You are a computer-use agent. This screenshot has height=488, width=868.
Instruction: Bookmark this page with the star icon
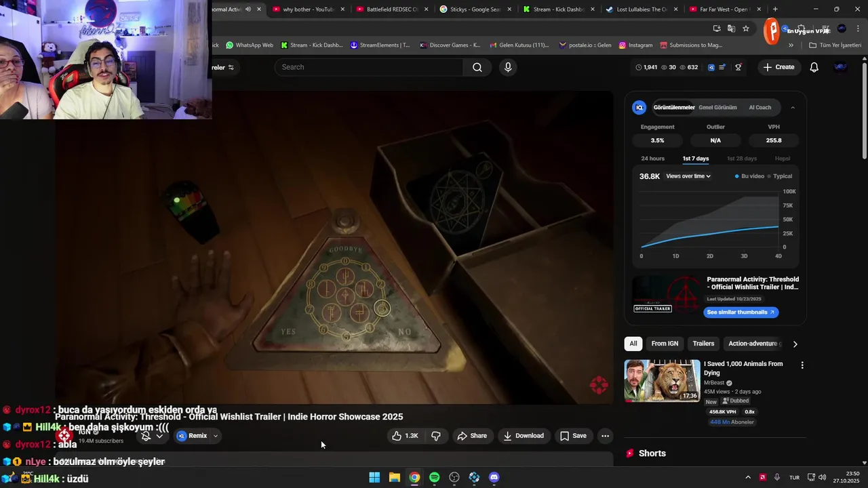coord(746,28)
